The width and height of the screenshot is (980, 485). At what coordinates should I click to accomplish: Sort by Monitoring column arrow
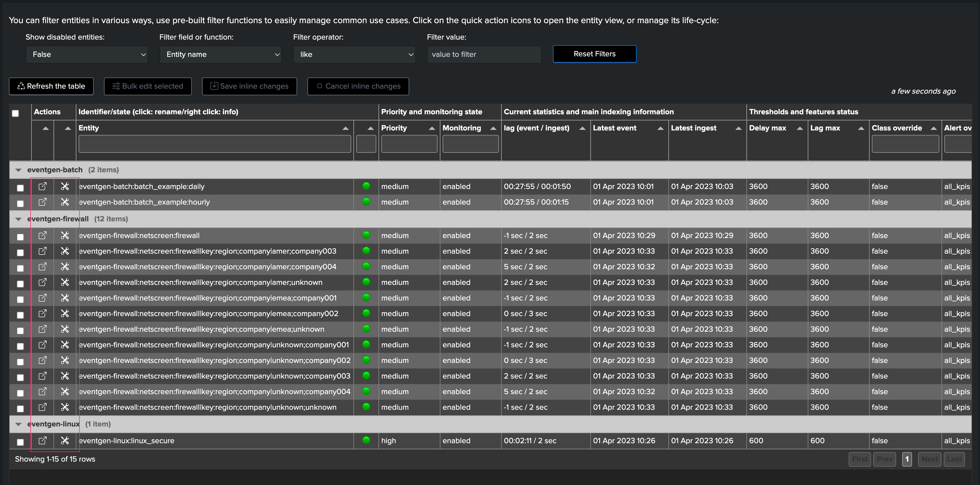493,128
